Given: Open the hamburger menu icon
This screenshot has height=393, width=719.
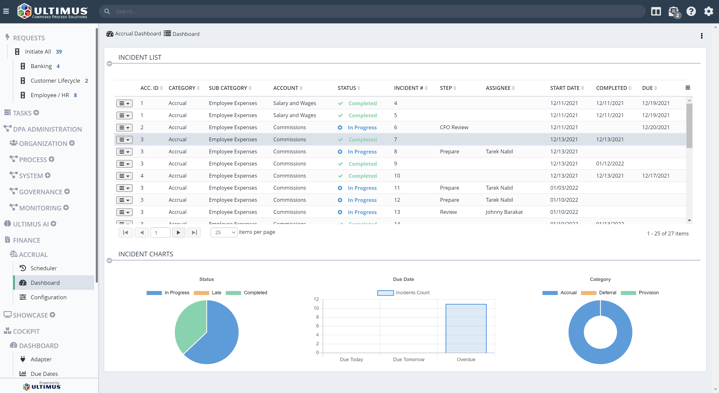Looking at the screenshot, I should point(6,11).
